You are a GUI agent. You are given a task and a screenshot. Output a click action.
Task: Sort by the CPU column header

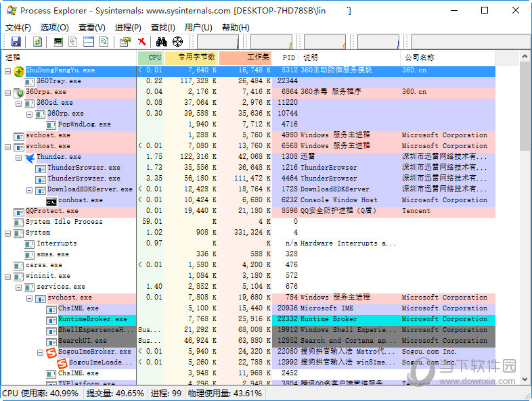coord(150,57)
